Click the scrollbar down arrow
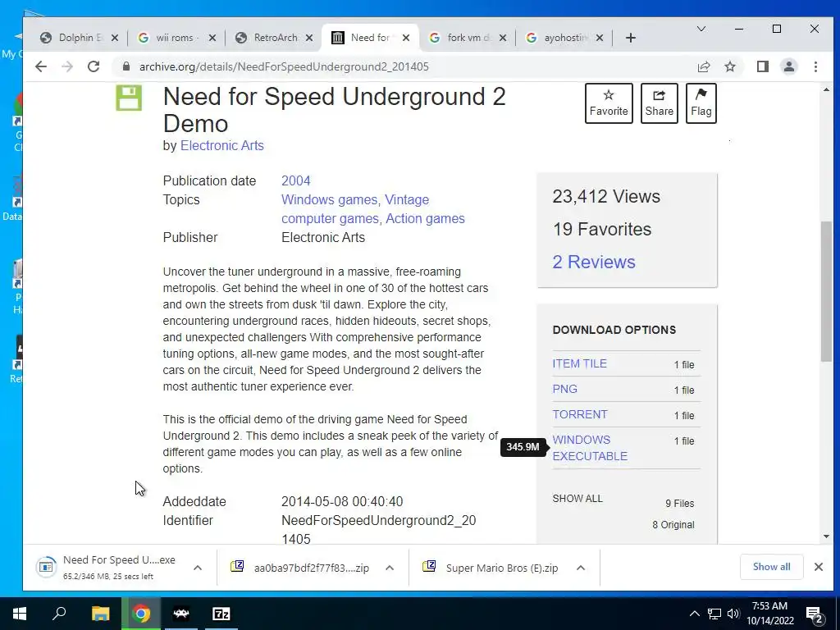 point(826,536)
